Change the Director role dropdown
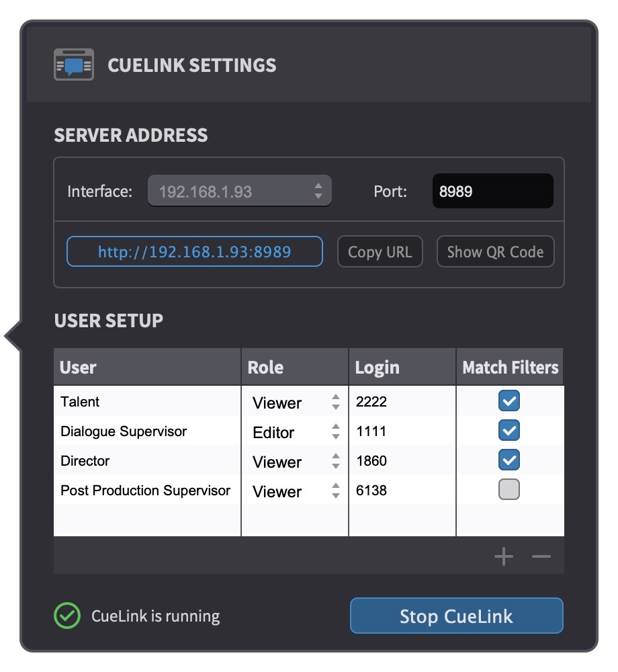Viewport: 618px width, 672px height. (x=295, y=461)
